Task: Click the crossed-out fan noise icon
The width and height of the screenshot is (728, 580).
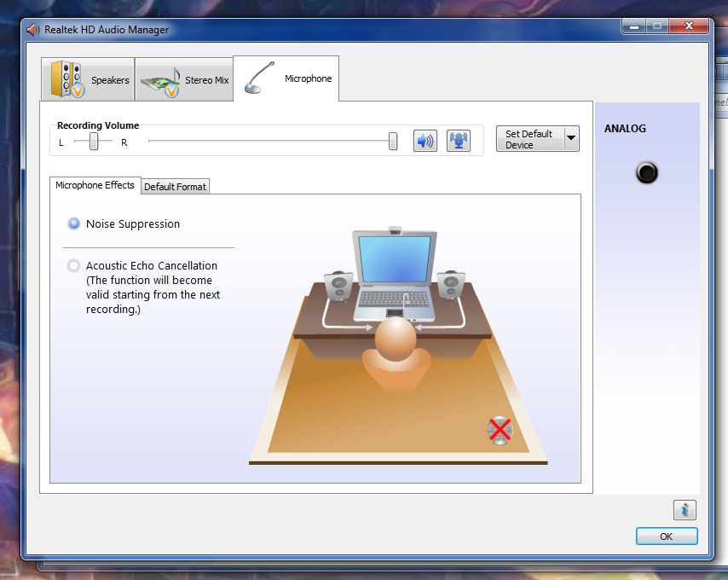Action: (x=500, y=431)
